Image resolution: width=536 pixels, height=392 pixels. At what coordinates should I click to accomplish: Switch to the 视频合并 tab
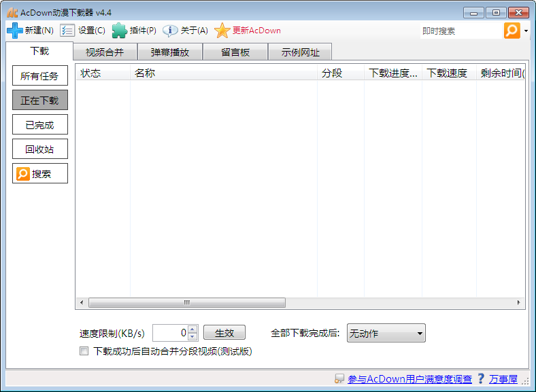pyautogui.click(x=105, y=52)
